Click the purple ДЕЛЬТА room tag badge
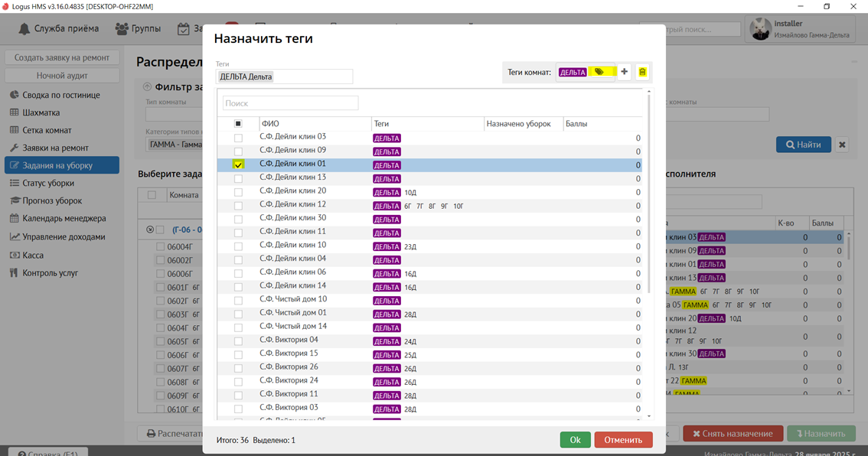The image size is (868, 456). pyautogui.click(x=573, y=72)
